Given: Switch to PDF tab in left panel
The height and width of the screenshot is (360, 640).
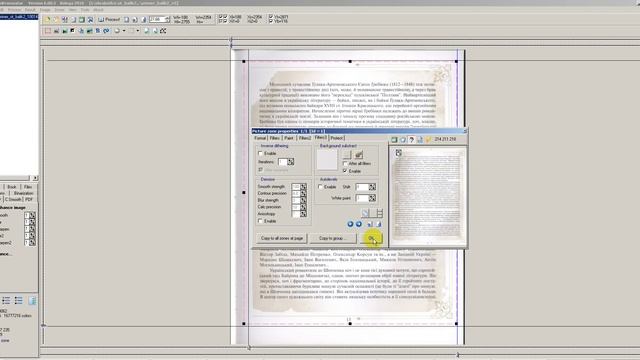Looking at the screenshot, I should coord(29,199).
